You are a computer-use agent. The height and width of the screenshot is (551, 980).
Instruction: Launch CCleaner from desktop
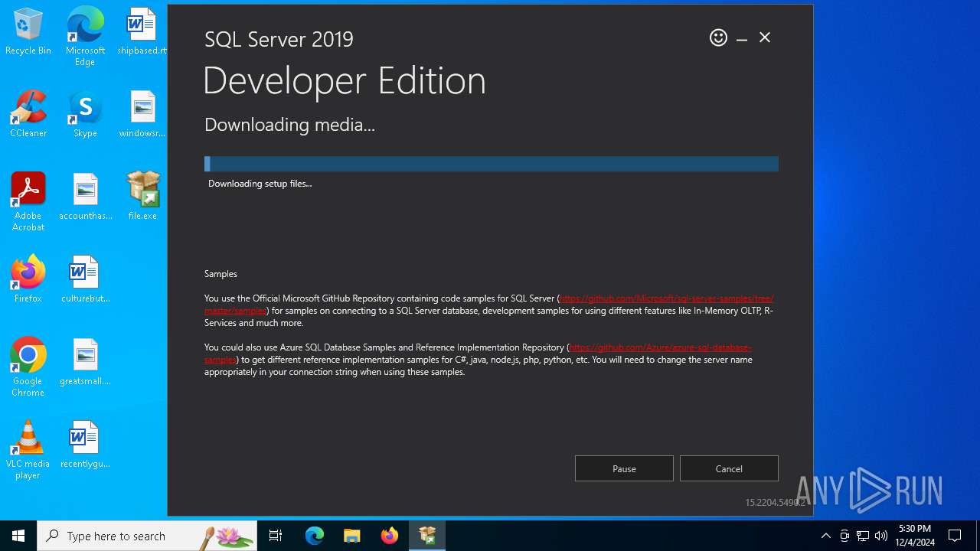(28, 115)
